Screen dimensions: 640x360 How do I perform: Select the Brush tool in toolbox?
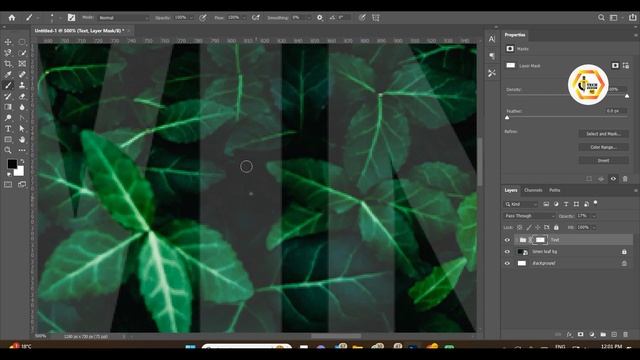point(8,85)
